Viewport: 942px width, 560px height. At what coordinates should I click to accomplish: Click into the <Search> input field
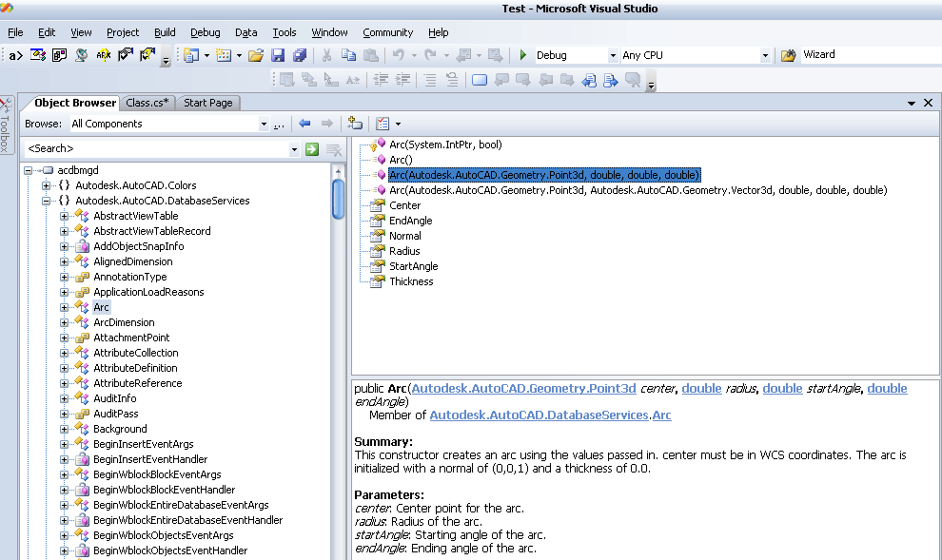(x=156, y=149)
